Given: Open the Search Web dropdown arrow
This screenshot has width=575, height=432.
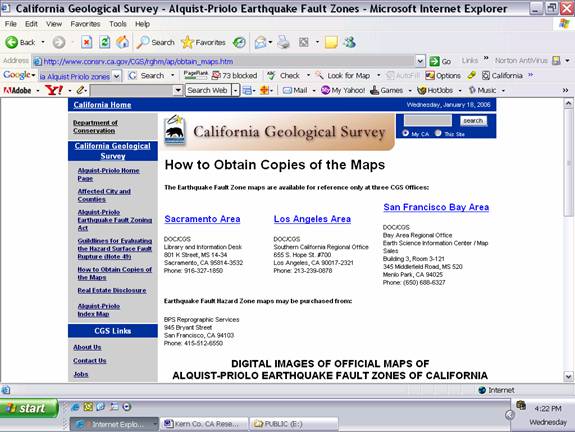Looking at the screenshot, I should pos(236,90).
